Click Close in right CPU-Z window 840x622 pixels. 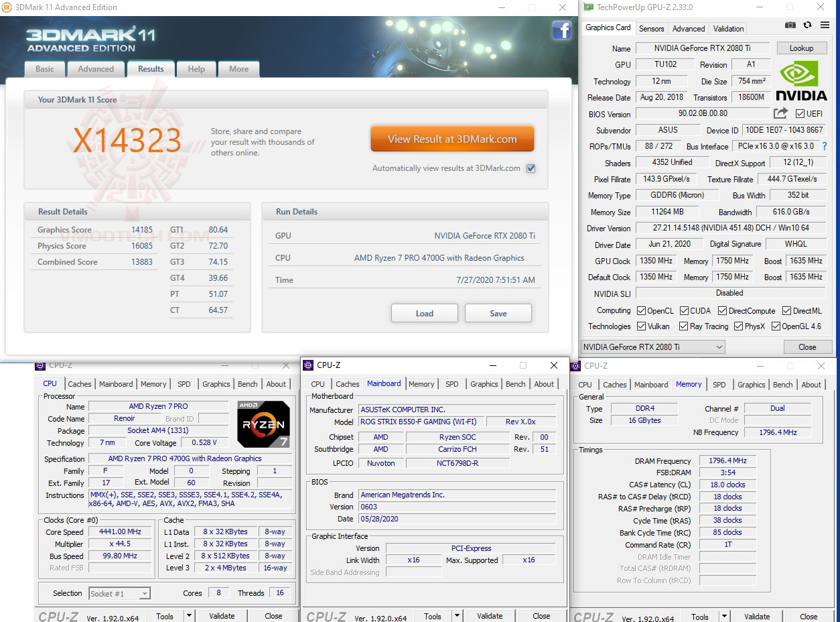click(809, 617)
